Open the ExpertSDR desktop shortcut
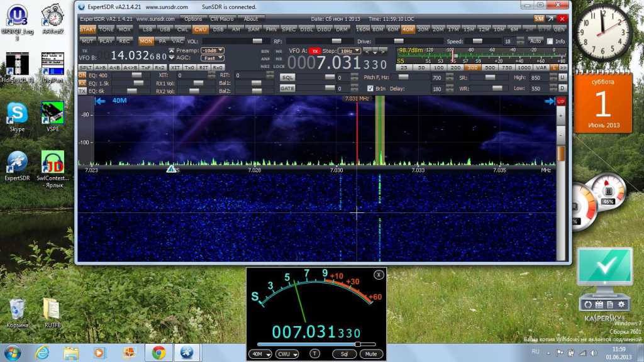This screenshot has height=362, width=644. 17,166
